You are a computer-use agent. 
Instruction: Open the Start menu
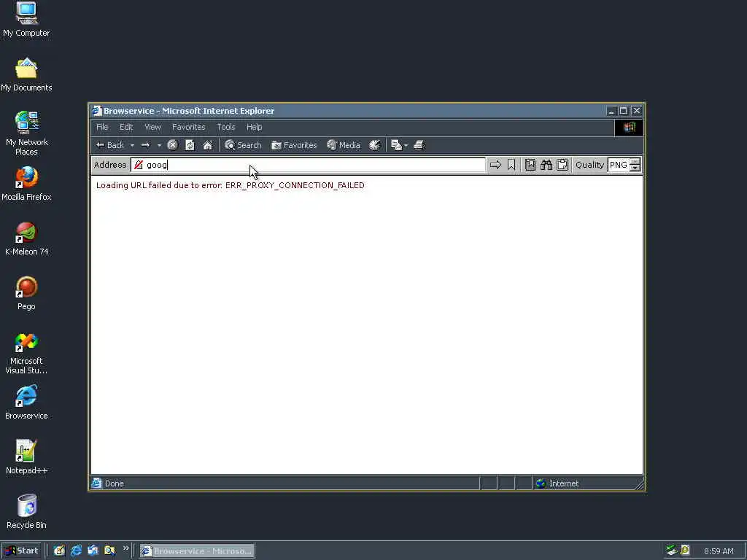coord(21,551)
